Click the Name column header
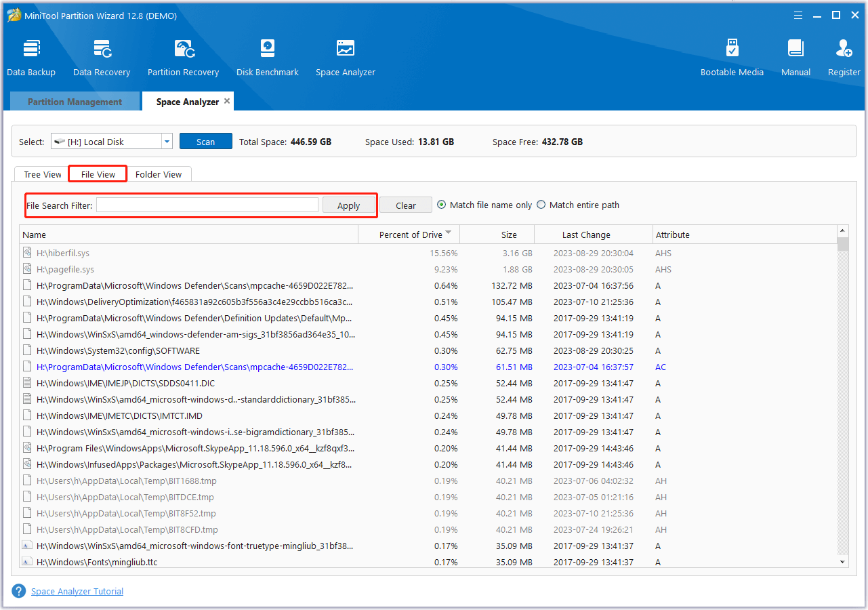 pos(189,235)
